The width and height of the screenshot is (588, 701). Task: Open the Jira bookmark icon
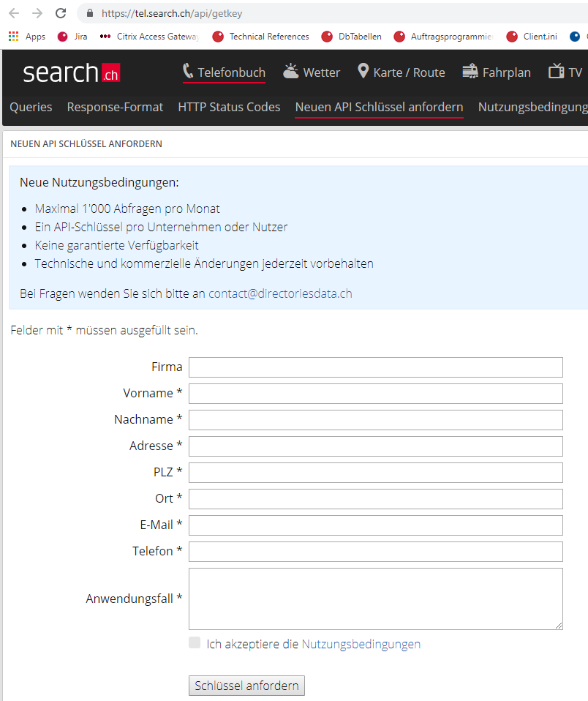point(63,37)
